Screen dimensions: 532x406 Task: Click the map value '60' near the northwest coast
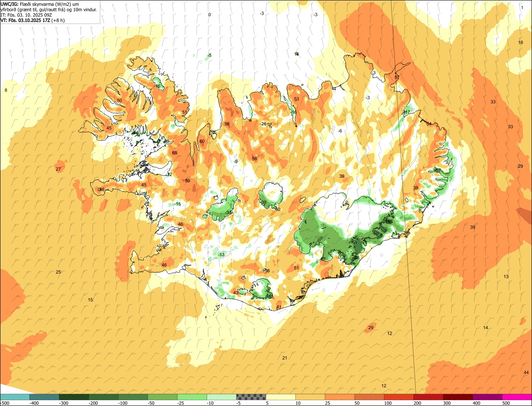(202, 141)
